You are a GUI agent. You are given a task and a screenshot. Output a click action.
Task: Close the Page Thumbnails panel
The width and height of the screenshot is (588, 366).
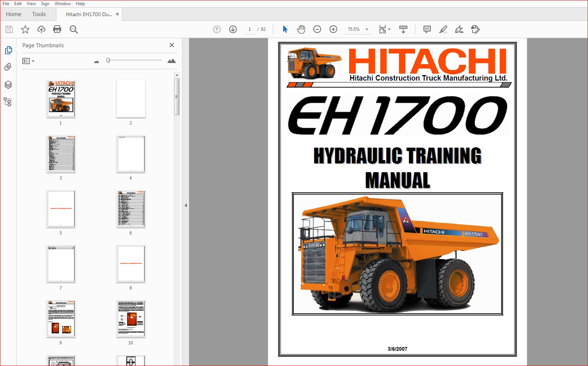tap(172, 45)
